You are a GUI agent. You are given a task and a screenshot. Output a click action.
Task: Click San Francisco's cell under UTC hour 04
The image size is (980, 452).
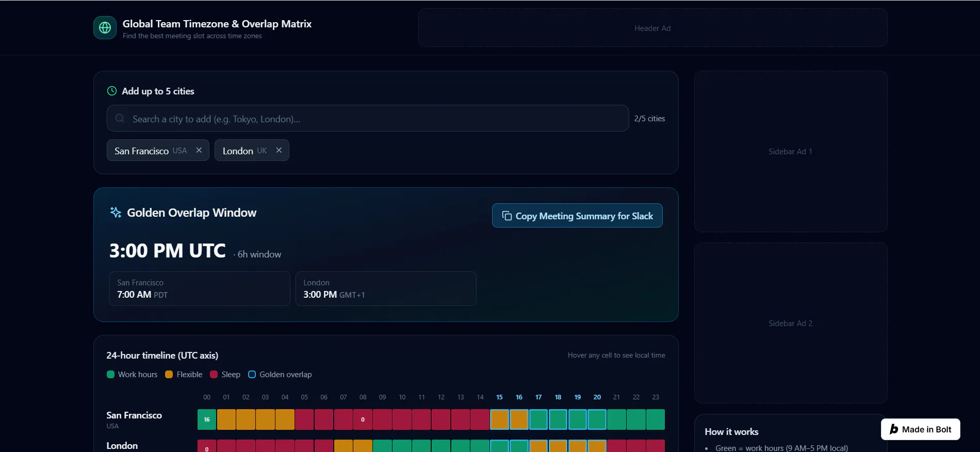coord(285,419)
